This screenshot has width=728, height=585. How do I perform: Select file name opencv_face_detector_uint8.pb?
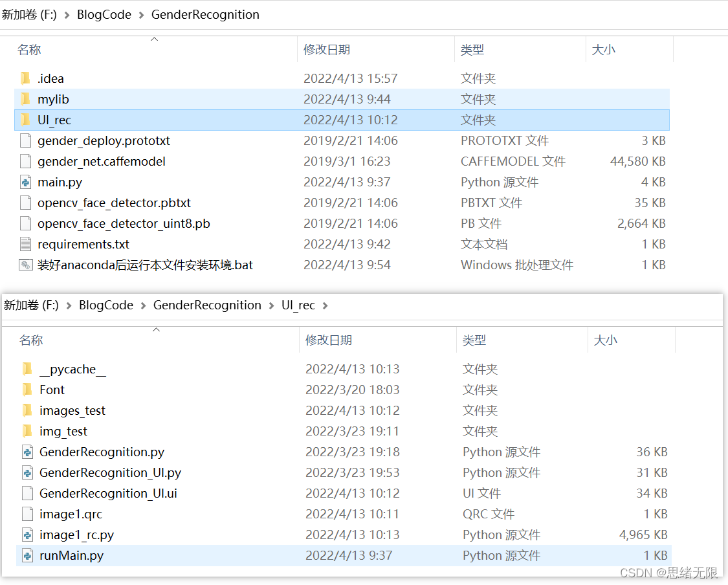tap(124, 224)
